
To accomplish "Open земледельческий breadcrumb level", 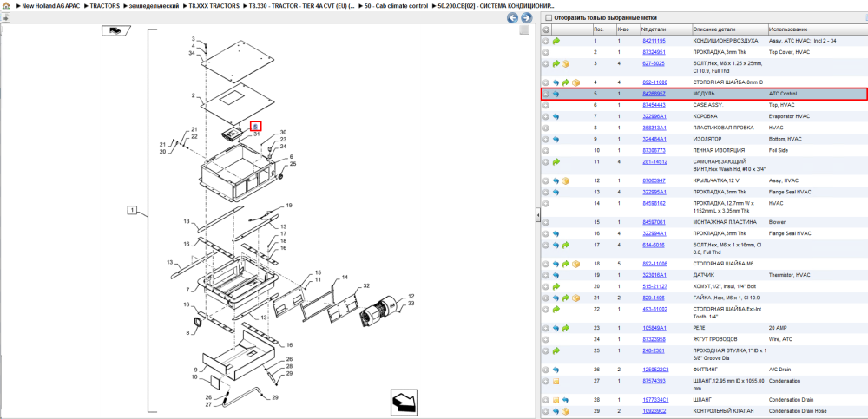I will [154, 5].
